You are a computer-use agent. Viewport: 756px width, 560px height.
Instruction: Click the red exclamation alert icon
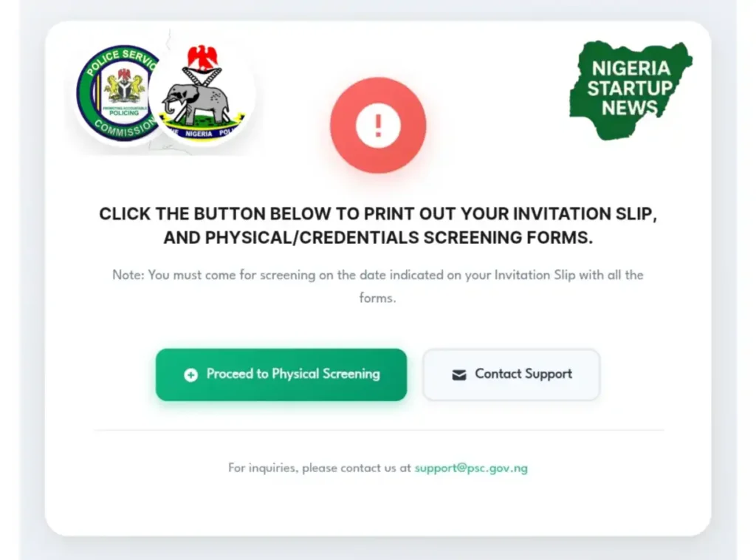click(378, 125)
